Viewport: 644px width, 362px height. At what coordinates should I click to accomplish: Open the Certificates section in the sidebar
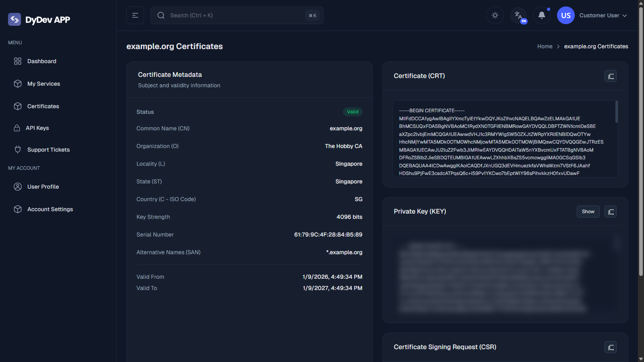click(x=43, y=106)
